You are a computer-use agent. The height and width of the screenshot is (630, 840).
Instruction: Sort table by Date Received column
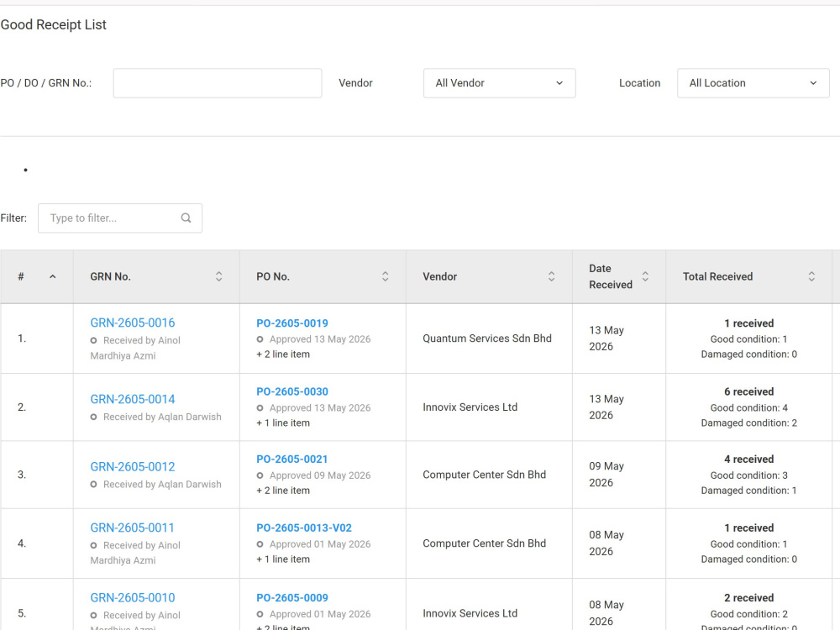click(645, 276)
